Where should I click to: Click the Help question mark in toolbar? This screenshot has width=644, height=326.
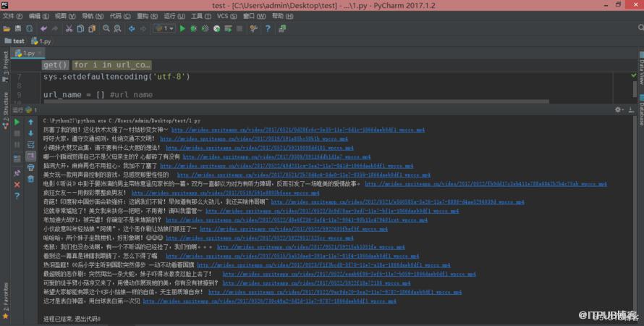268,28
